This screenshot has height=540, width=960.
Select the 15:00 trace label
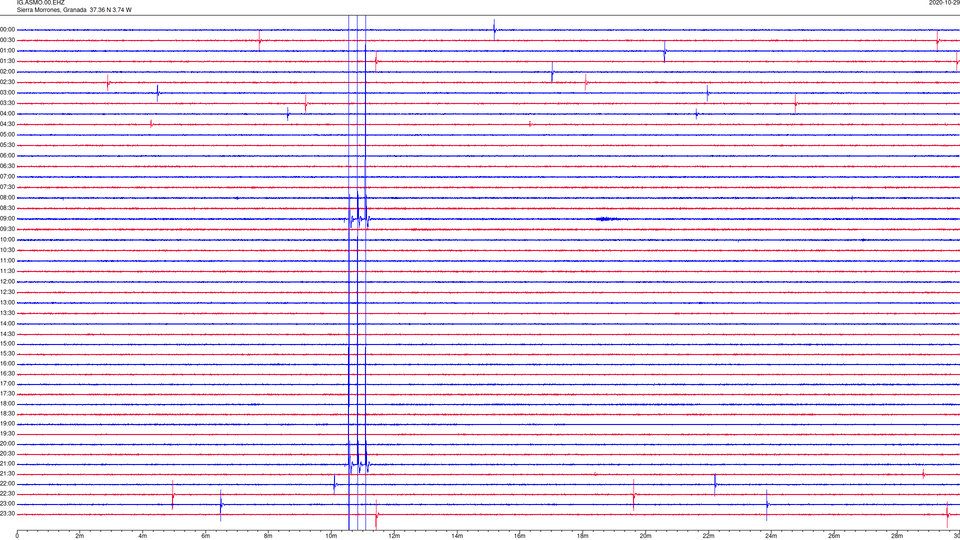point(7,343)
